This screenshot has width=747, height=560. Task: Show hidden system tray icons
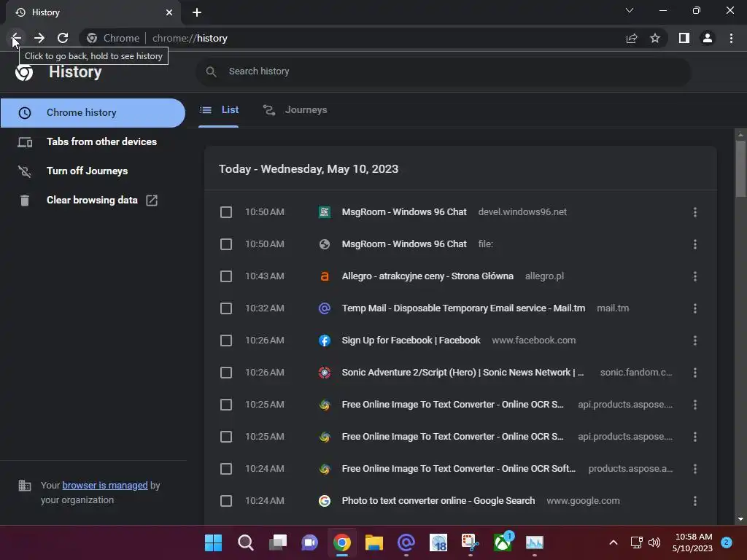pos(614,542)
